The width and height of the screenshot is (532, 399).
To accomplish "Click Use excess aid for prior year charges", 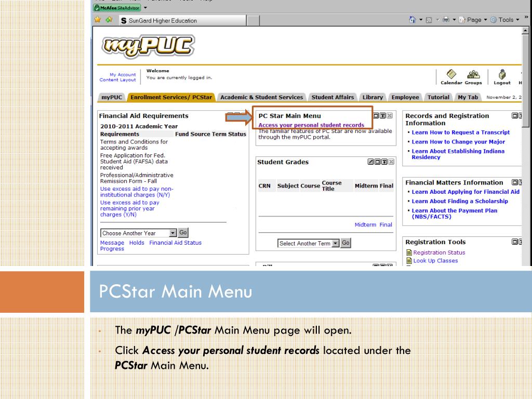I will point(129,208).
